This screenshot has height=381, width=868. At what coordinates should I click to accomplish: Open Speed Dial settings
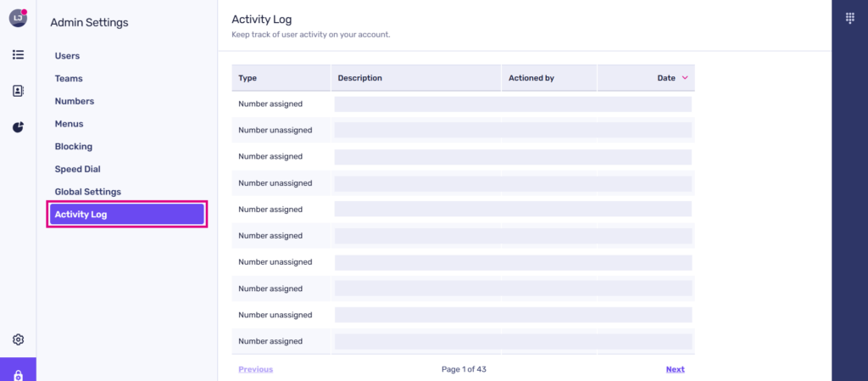tap(77, 169)
